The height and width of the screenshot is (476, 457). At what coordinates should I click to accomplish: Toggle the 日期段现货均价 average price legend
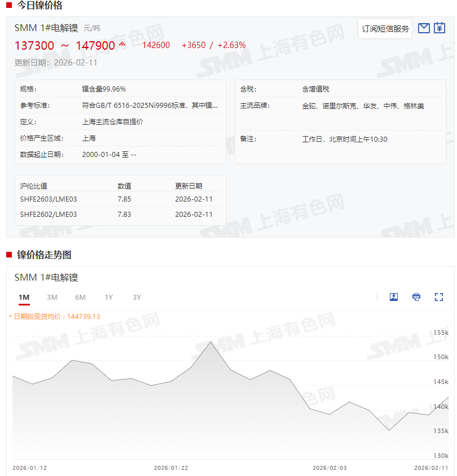[x=55, y=317]
